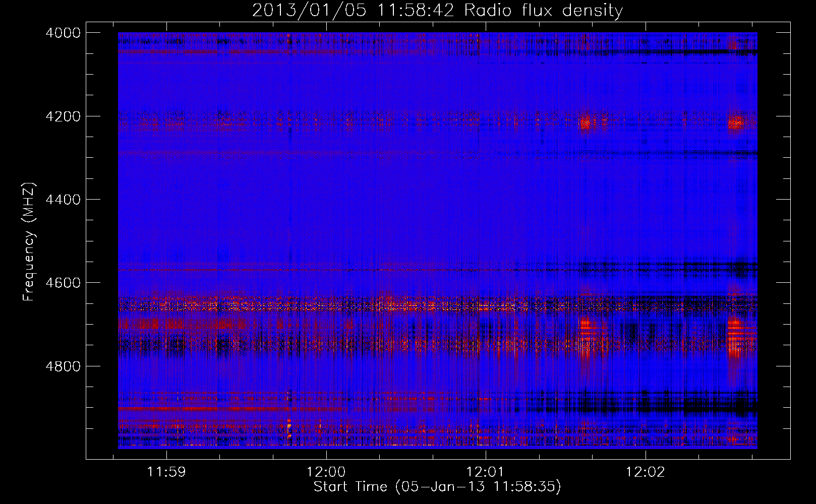This screenshot has height=504, width=816.
Task: Click the 4800 frequency axis label
Action: point(63,366)
